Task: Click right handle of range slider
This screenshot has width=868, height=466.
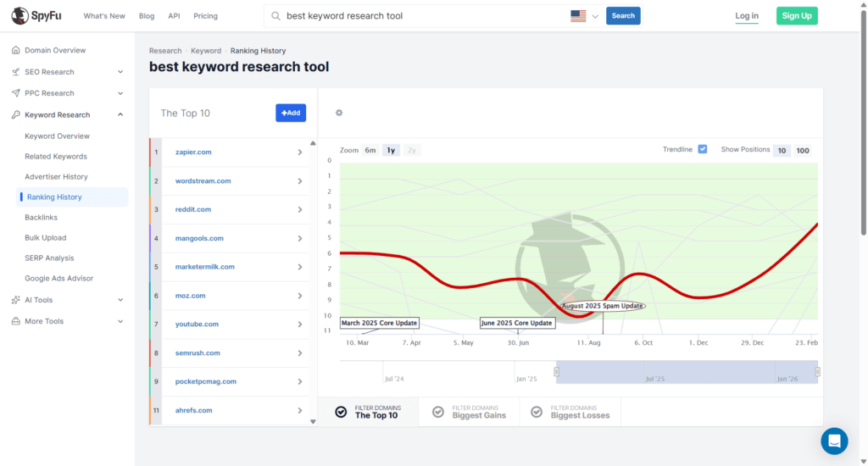Action: pyautogui.click(x=817, y=372)
